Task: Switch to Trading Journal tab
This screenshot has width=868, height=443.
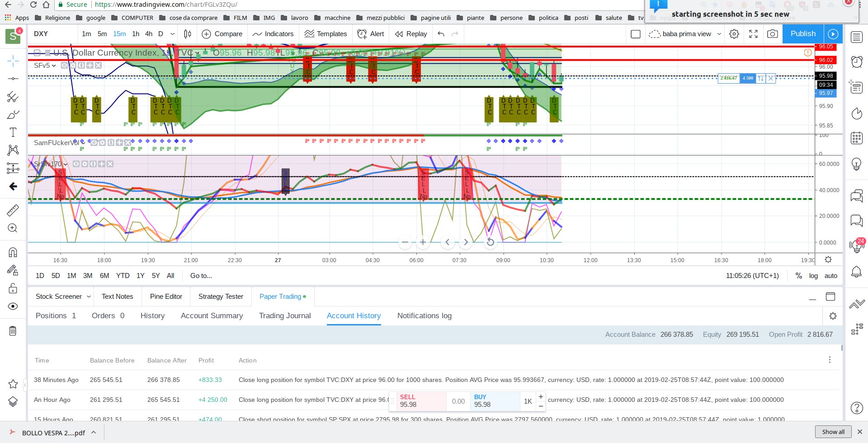Action: 285,316
